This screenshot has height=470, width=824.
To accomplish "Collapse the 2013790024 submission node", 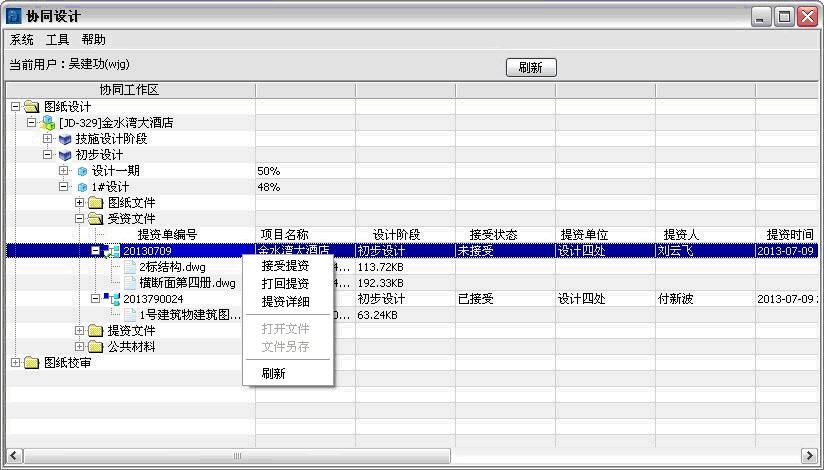I will tap(95, 299).
